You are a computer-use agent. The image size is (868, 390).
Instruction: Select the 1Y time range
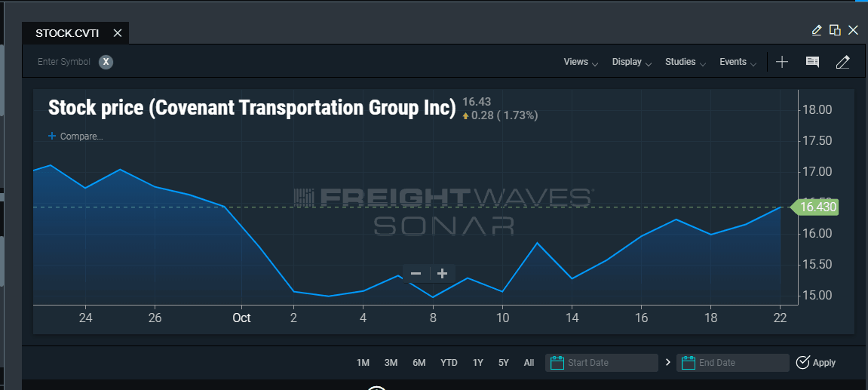[x=477, y=363]
